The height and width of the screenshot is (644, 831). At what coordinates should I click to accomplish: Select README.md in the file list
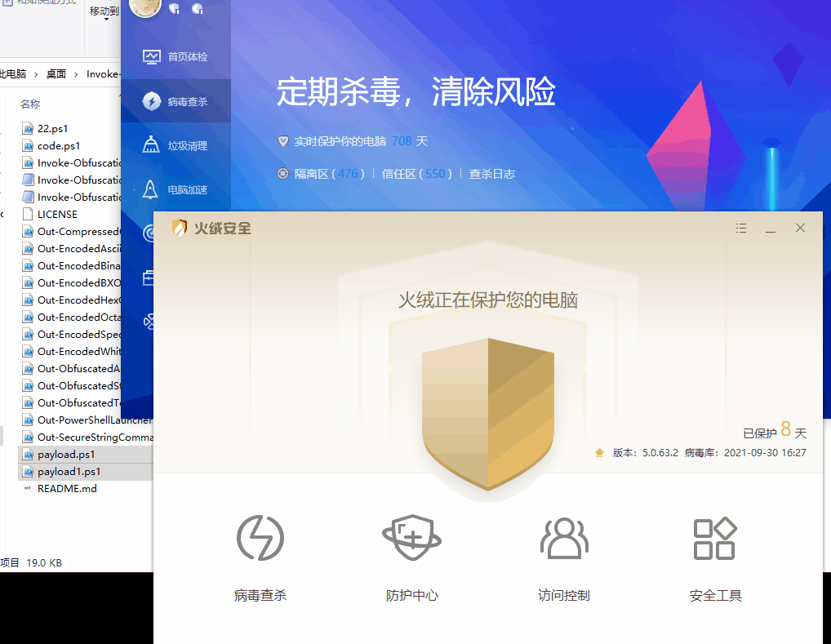[x=67, y=489]
